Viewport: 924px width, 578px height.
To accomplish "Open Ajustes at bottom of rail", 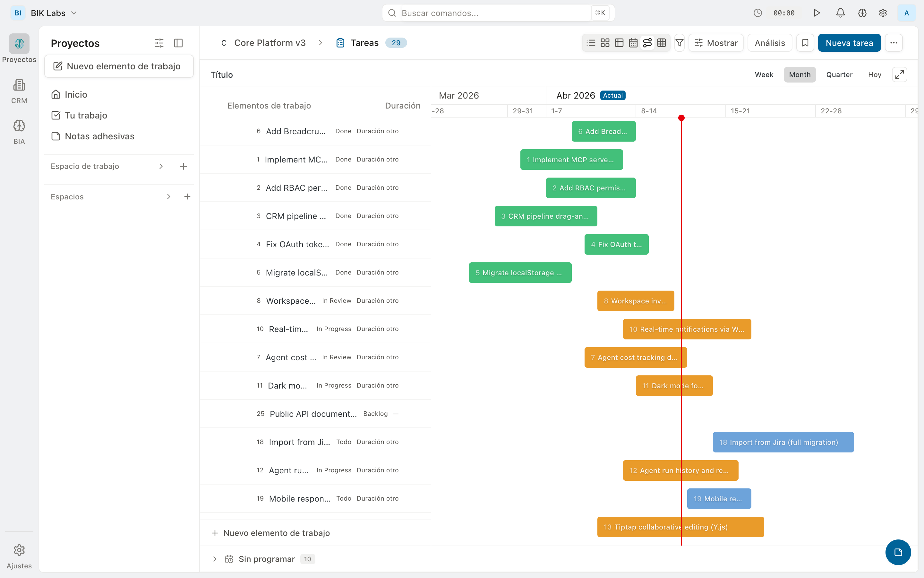I will [x=19, y=557].
